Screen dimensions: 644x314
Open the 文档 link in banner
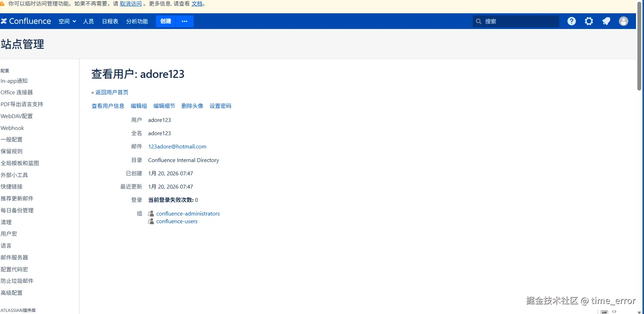(x=197, y=3)
